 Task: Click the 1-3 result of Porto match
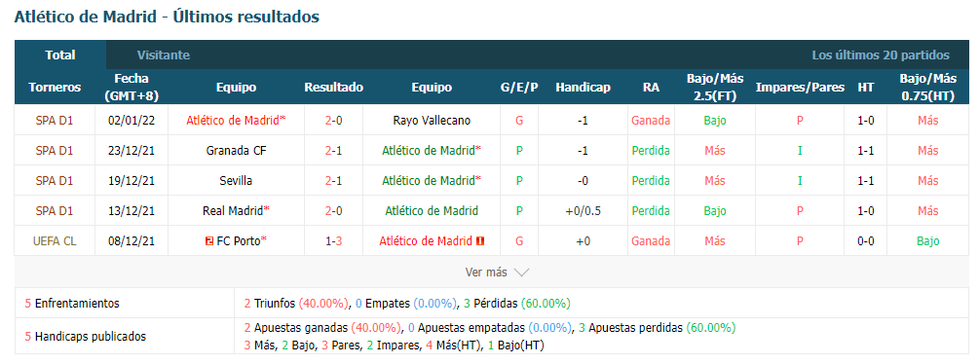(x=334, y=241)
